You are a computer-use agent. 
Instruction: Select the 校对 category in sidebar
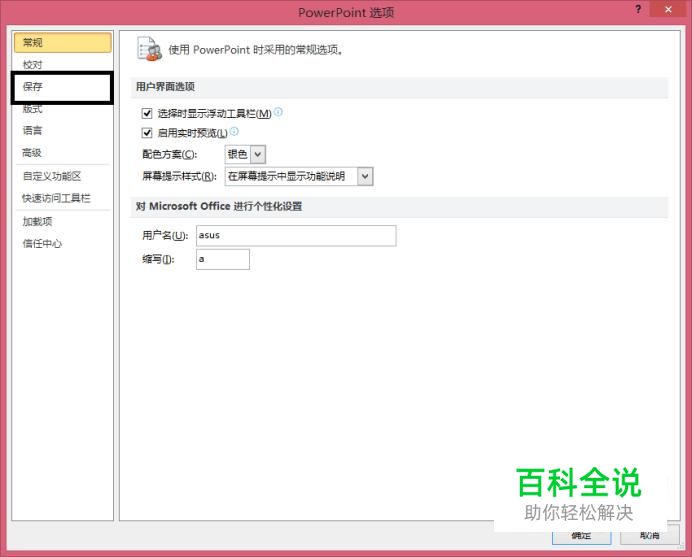pyautogui.click(x=63, y=65)
